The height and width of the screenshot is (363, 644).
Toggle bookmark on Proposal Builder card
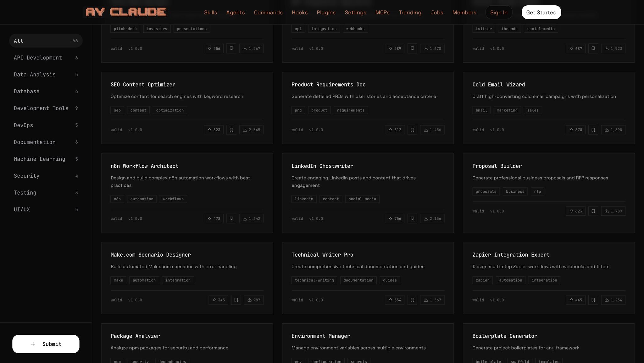point(593,211)
